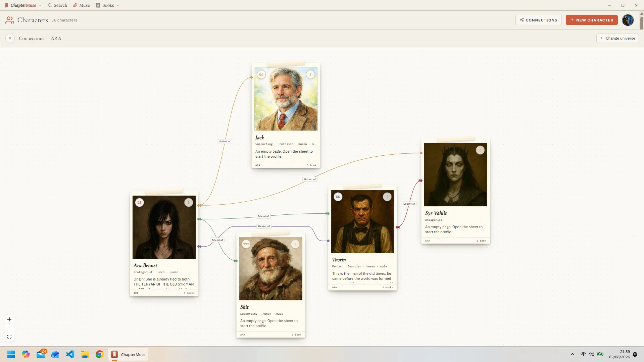Open Google Chrome from the taskbar
The image size is (644, 362).
[100, 355]
